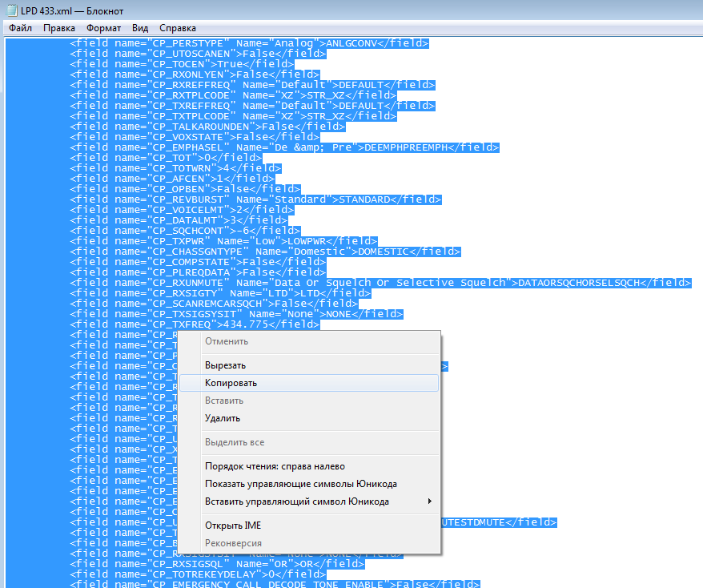Screen dimensions: 703x588
Task: Click the CP_TOT field line
Action: [166, 158]
